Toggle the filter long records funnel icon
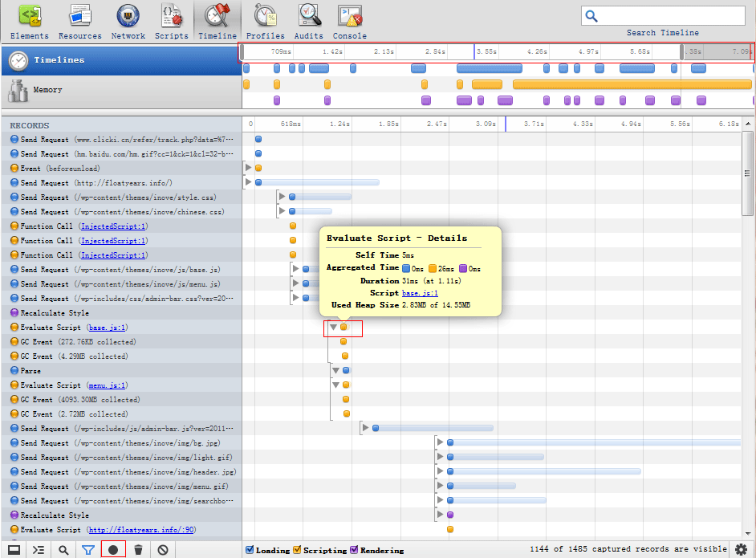 click(87, 550)
